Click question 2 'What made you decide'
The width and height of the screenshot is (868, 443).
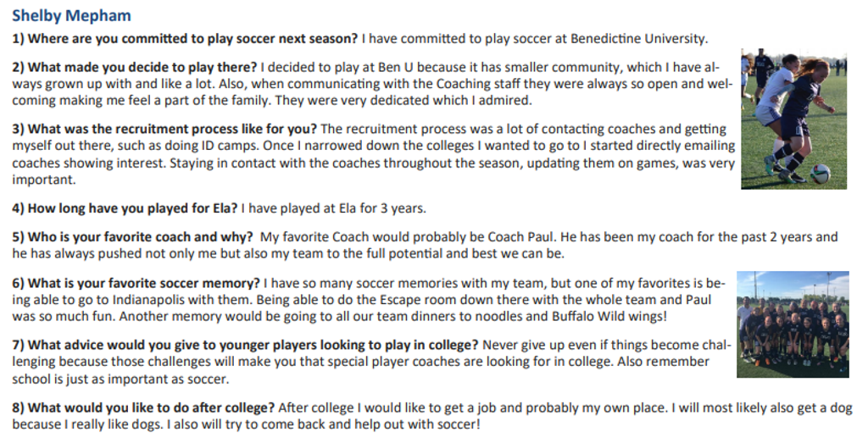point(135,68)
